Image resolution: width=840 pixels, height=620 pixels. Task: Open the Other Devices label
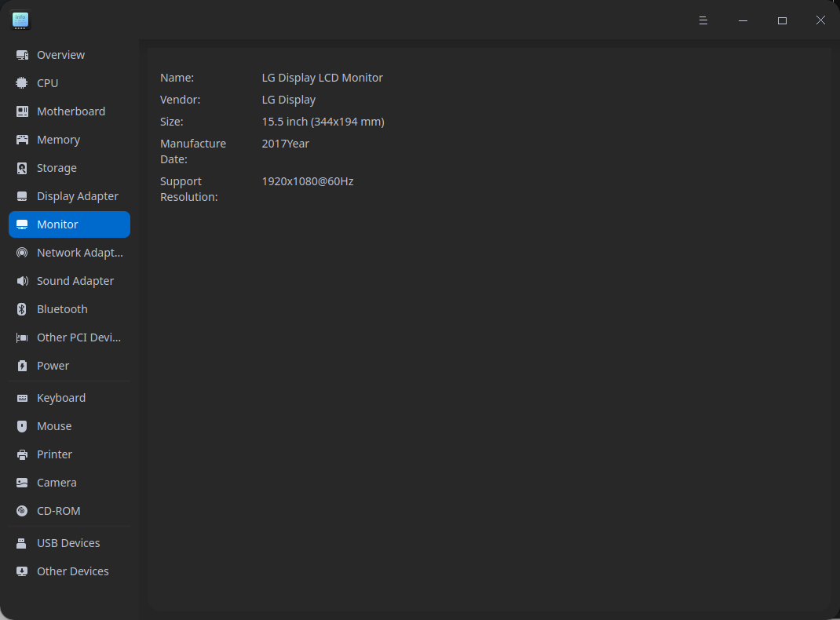73,571
